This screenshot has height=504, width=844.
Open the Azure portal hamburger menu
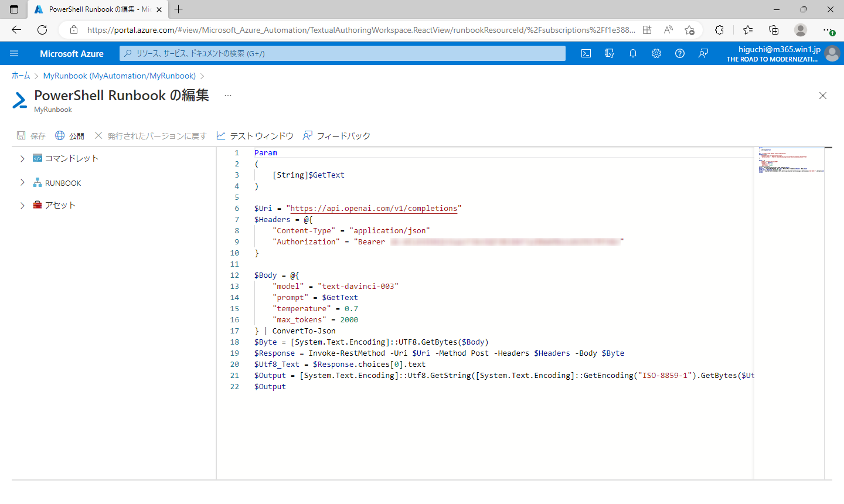pyautogui.click(x=14, y=53)
